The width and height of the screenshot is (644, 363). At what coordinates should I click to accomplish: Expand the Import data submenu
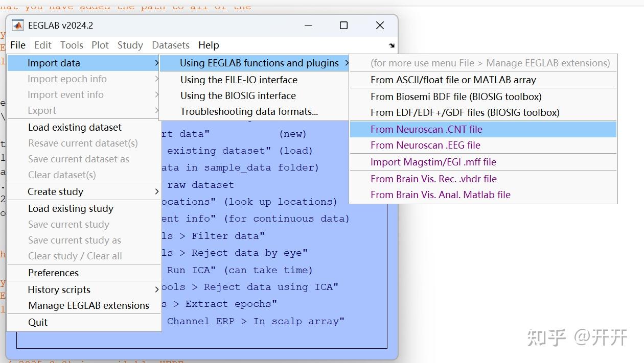click(x=84, y=63)
